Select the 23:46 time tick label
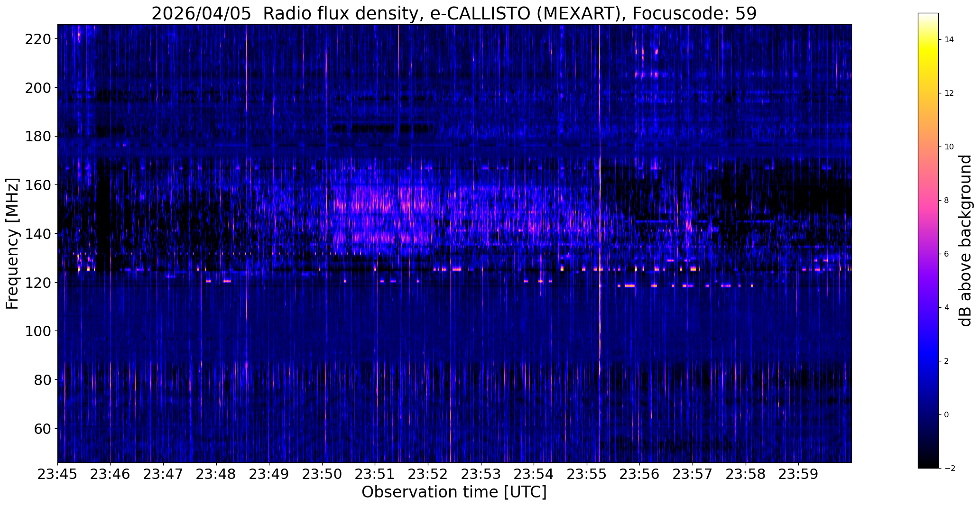This screenshot has width=980, height=506. [x=111, y=474]
